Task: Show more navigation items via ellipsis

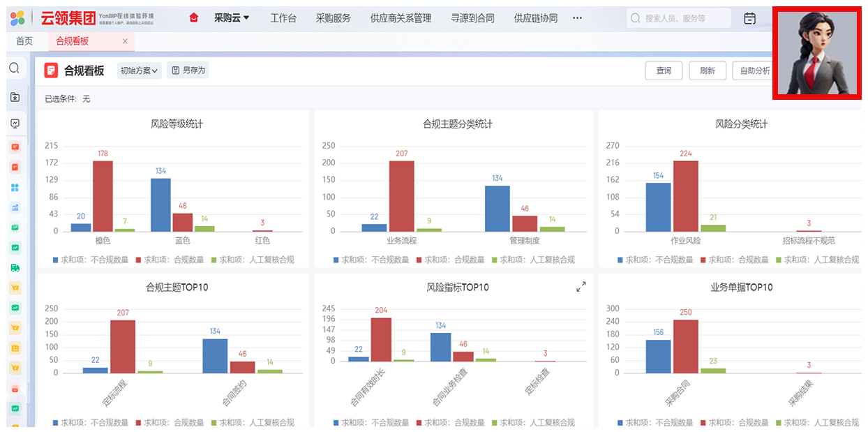Action: pyautogui.click(x=577, y=18)
